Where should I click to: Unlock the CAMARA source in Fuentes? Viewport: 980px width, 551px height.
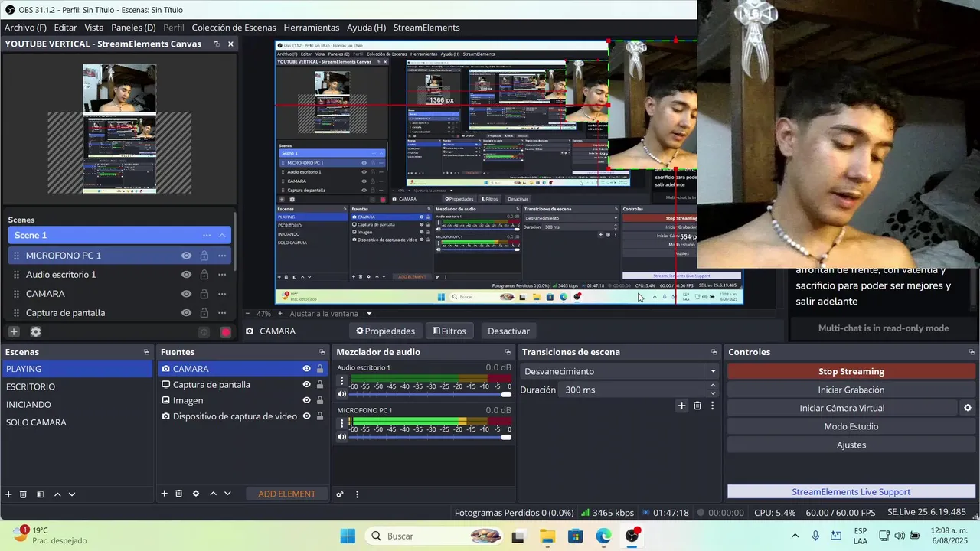click(x=320, y=369)
